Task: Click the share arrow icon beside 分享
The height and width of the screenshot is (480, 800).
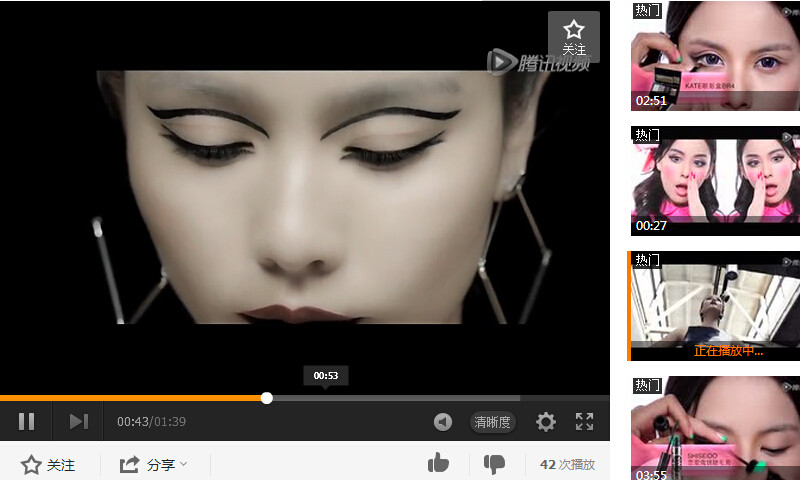Action: pyautogui.click(x=129, y=465)
